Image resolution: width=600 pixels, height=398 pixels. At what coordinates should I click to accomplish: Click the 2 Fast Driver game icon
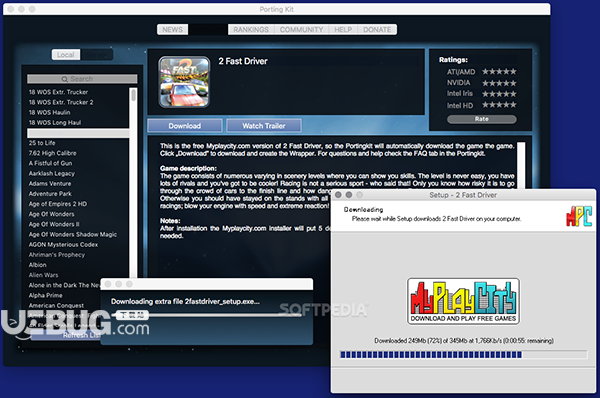[184, 82]
